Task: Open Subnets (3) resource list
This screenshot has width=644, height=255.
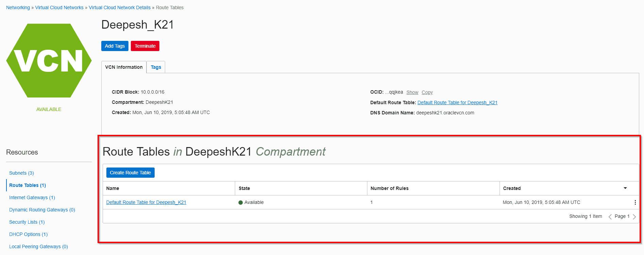Action: tap(21, 173)
